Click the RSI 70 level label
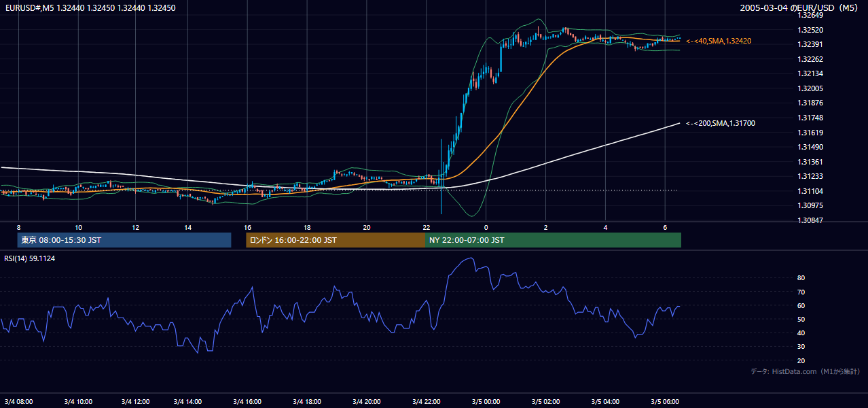Screen dimensions: 868x408 (x=801, y=292)
